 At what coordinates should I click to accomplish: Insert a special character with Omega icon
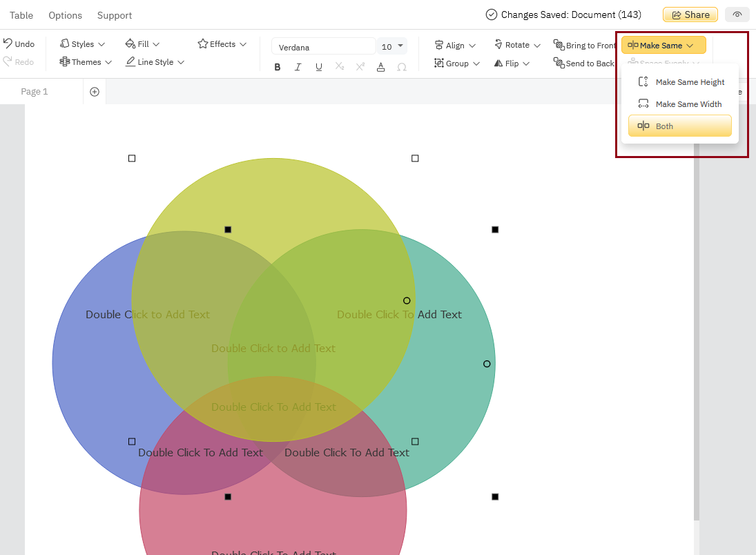(401, 67)
